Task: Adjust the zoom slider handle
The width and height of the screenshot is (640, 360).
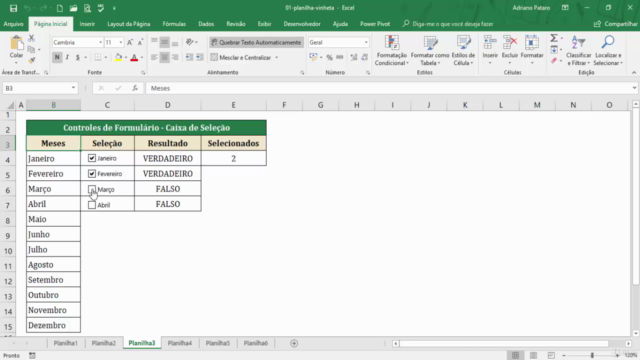Action: tap(592, 356)
